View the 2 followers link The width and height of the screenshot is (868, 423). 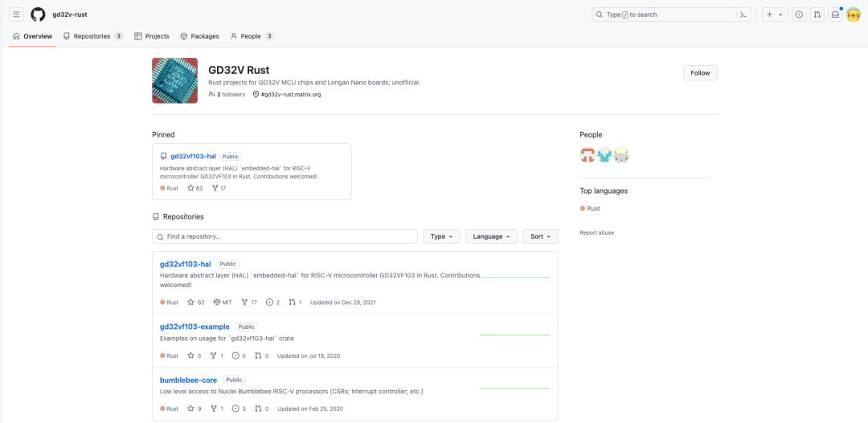coord(227,95)
